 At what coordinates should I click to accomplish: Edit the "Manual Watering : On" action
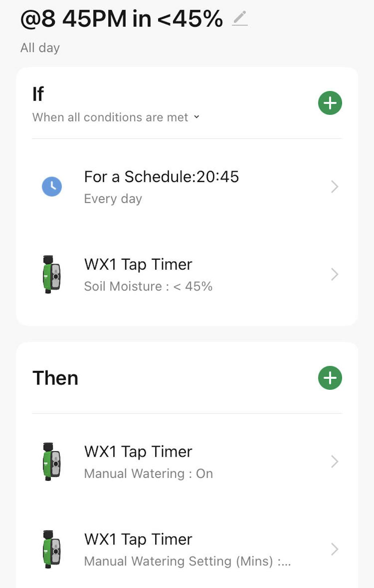pos(148,473)
